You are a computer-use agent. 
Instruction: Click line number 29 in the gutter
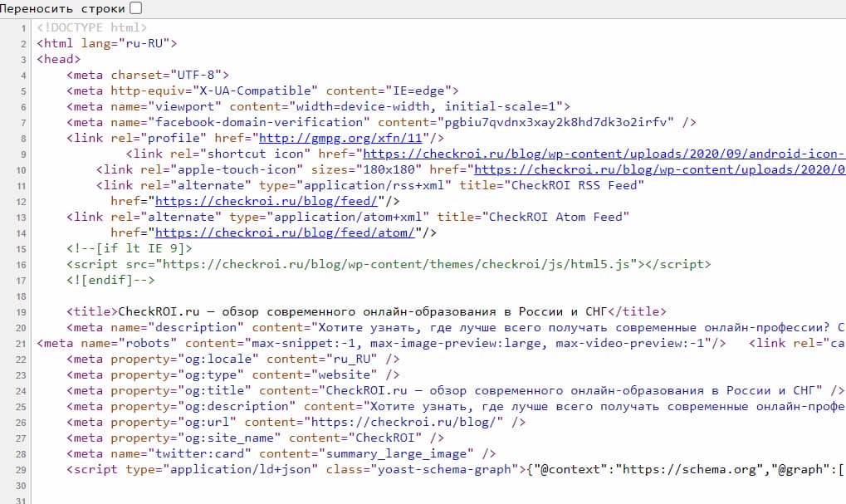click(21, 470)
